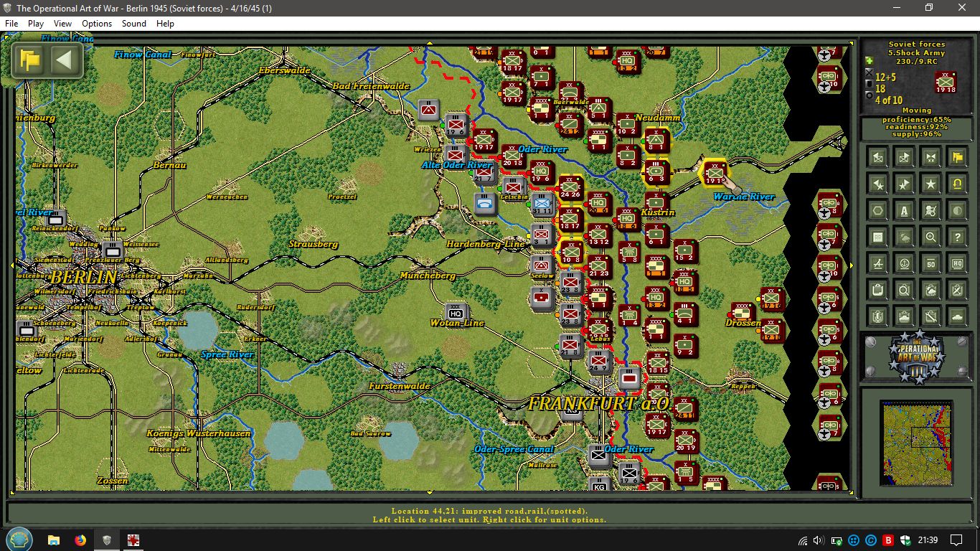Open the Windows Start button
The height and width of the screenshot is (551, 980).
(x=19, y=540)
